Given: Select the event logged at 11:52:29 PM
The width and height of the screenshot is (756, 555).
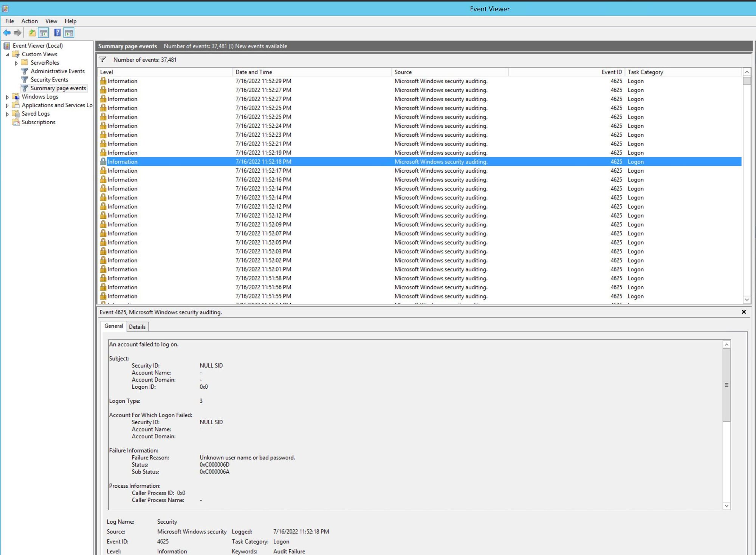Looking at the screenshot, I should pyautogui.click(x=263, y=81).
